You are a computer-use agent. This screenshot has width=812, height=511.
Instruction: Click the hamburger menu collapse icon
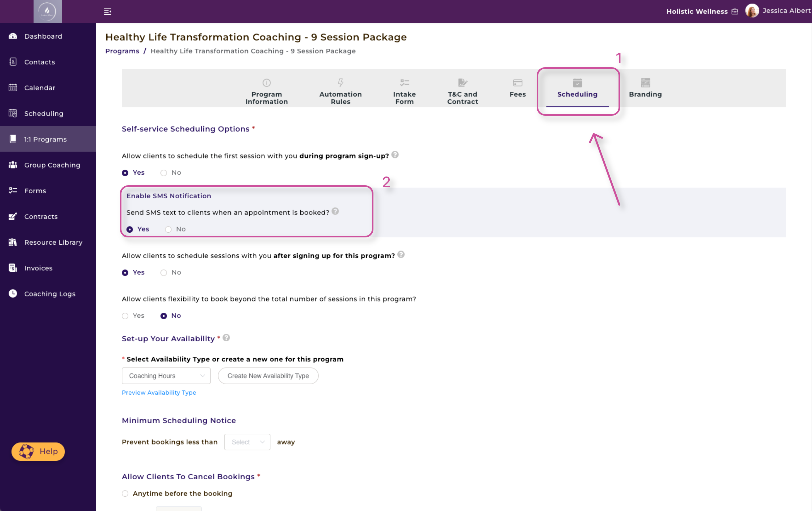tap(107, 11)
